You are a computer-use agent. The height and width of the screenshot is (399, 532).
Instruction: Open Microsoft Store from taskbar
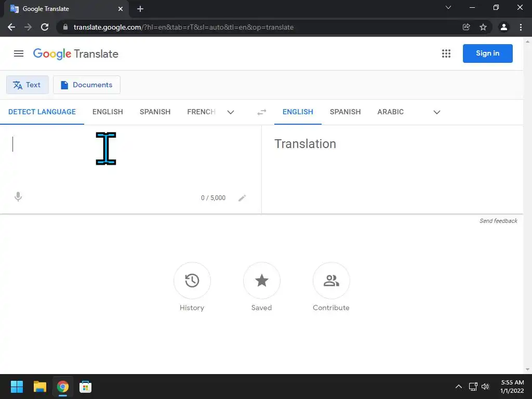pos(85,387)
